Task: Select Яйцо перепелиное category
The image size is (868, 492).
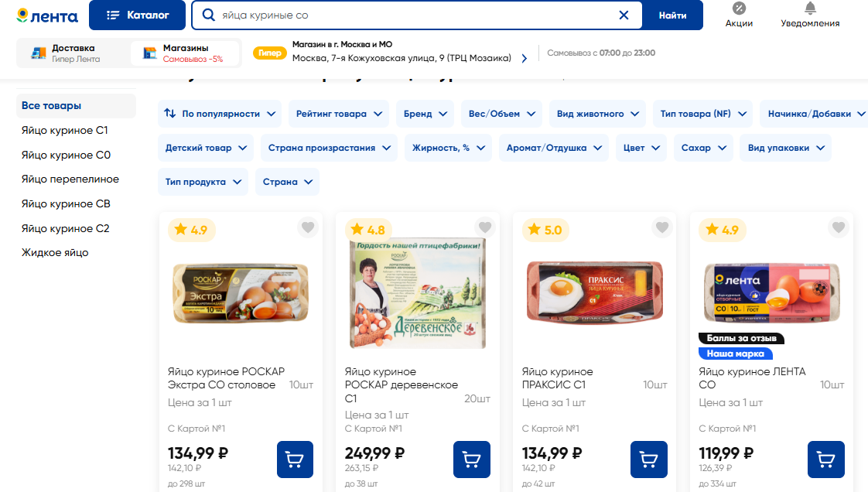Action: pos(70,179)
